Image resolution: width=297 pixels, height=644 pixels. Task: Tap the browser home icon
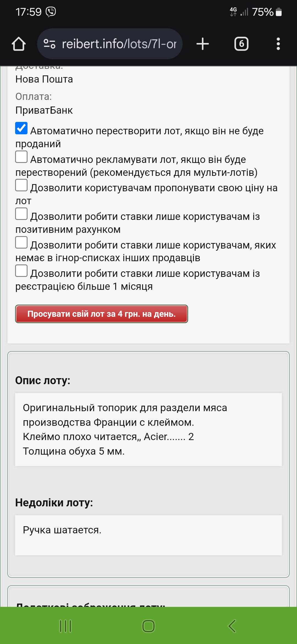[x=19, y=44]
